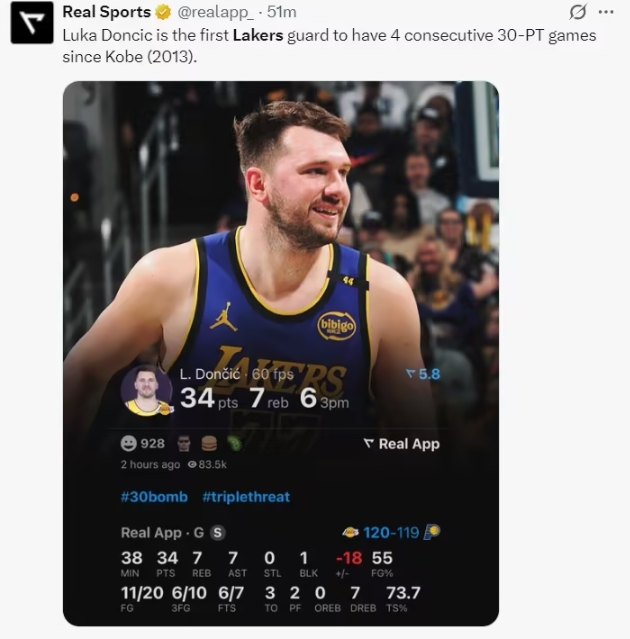
Task: Click the Grok circle-slash icon
Action: [x=577, y=12]
